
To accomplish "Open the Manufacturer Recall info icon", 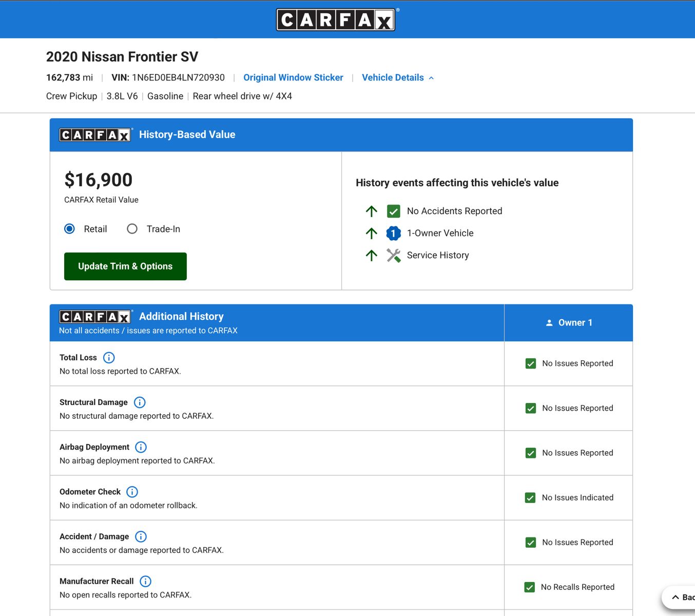I will click(145, 581).
